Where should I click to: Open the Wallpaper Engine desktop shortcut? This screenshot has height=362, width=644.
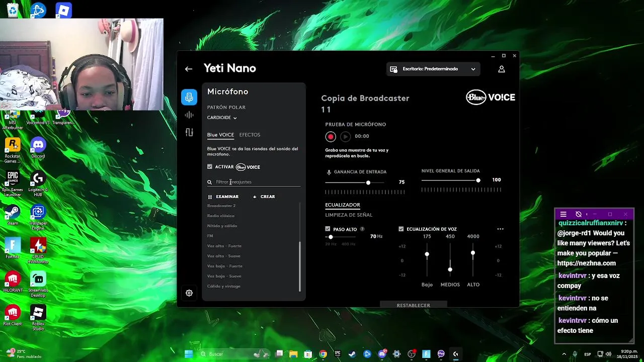click(38, 217)
